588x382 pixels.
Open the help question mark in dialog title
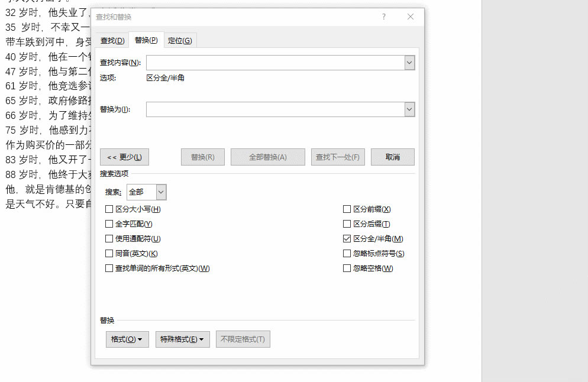coord(384,17)
